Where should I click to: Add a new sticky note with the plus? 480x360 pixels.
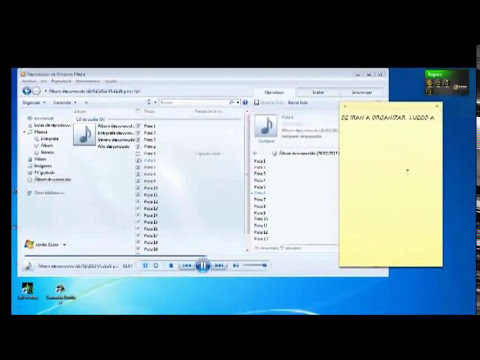(x=345, y=106)
